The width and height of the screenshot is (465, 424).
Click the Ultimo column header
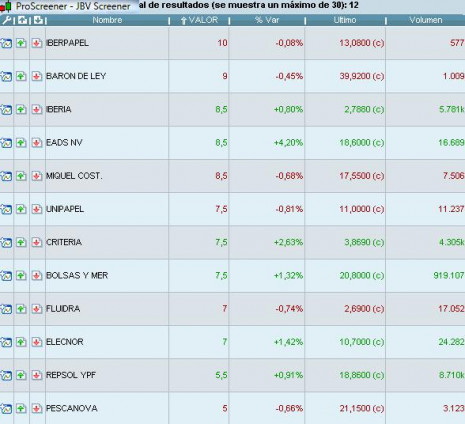click(x=345, y=20)
